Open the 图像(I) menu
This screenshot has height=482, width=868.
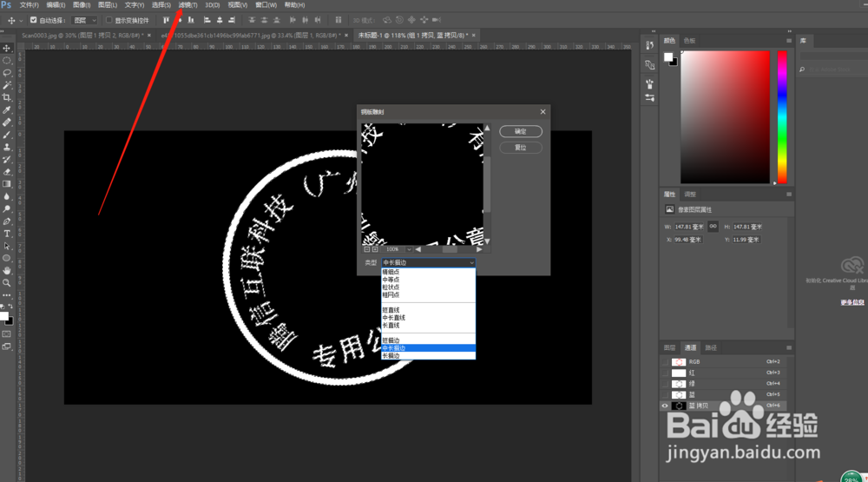tap(82, 5)
